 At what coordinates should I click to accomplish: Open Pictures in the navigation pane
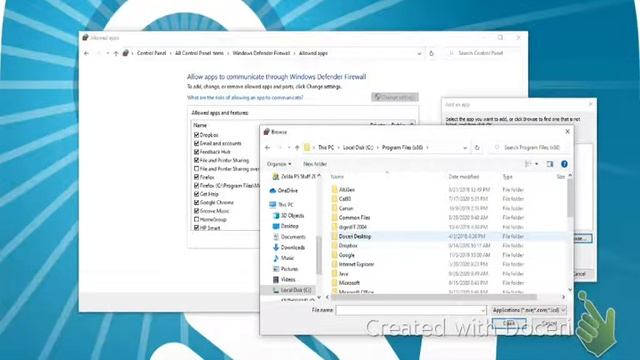pos(289,269)
